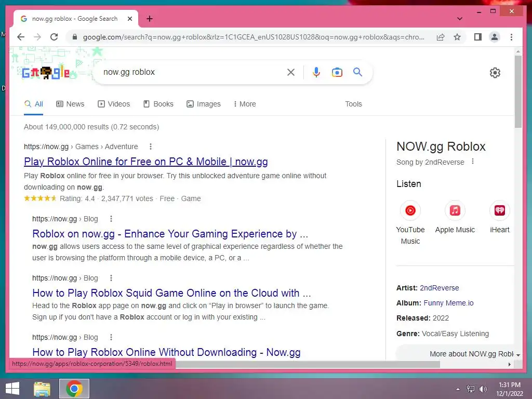Click the Chrome taskbar icon
This screenshot has width=532, height=399.
74,389
